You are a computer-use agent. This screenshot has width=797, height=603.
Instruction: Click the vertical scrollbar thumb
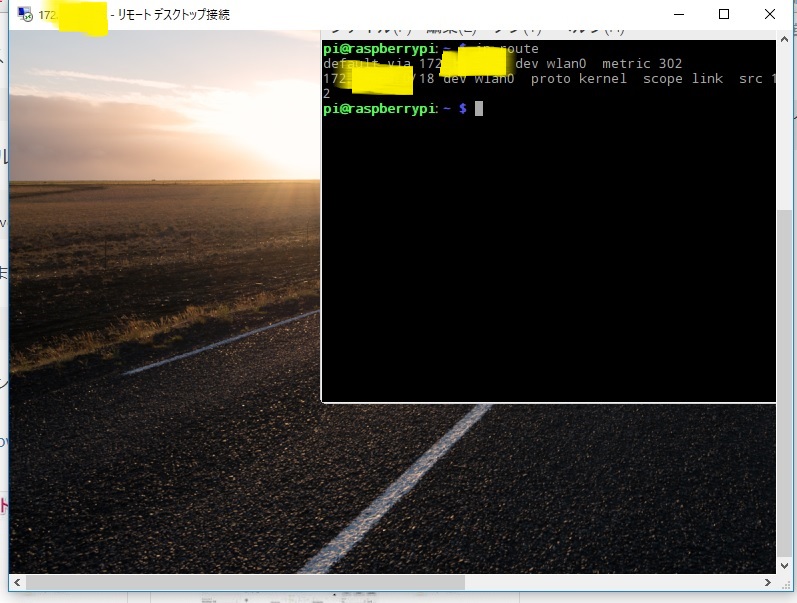tap(784, 382)
